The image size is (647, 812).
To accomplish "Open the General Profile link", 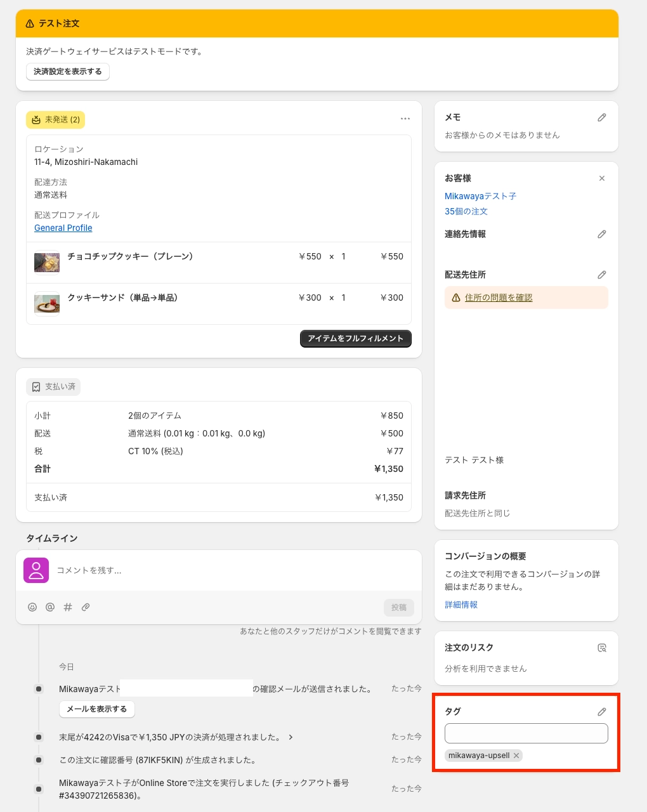I will click(63, 228).
